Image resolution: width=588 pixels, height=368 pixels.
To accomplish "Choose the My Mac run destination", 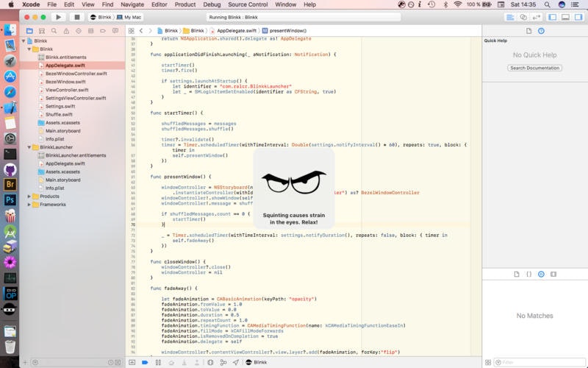I will 129,17.
